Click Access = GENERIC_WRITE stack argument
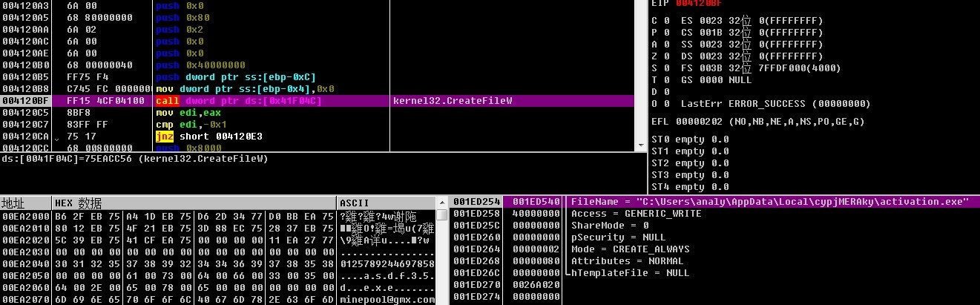980x305 pixels. (x=636, y=214)
